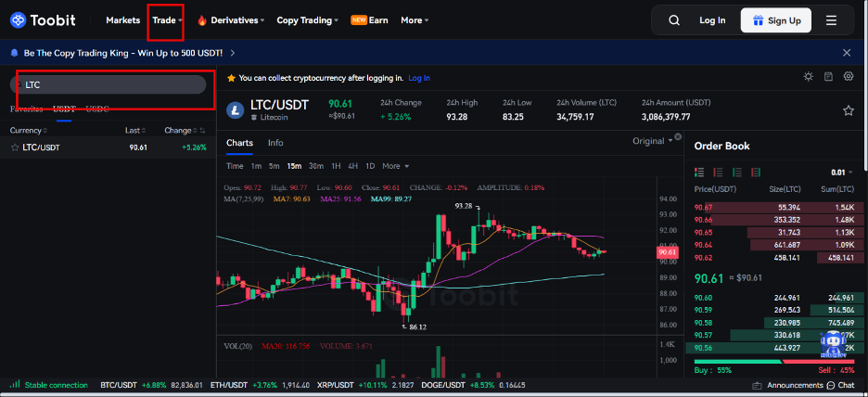Switch to the Info tab

275,143
